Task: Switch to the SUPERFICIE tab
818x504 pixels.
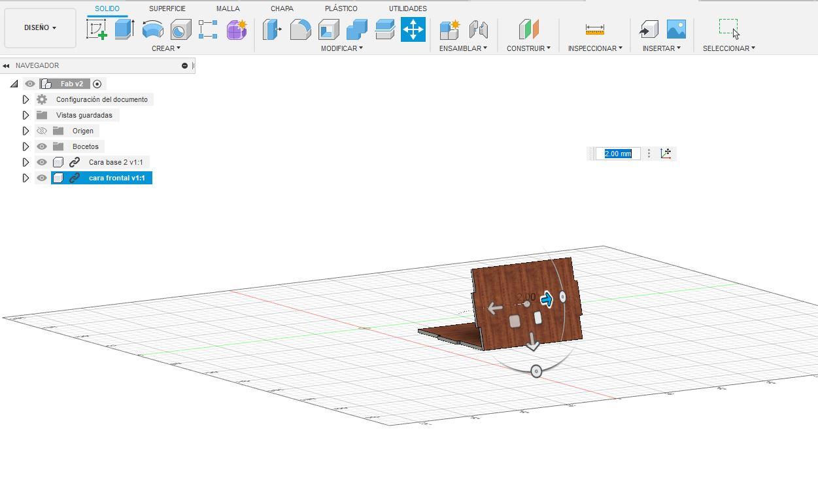Action: [167, 8]
